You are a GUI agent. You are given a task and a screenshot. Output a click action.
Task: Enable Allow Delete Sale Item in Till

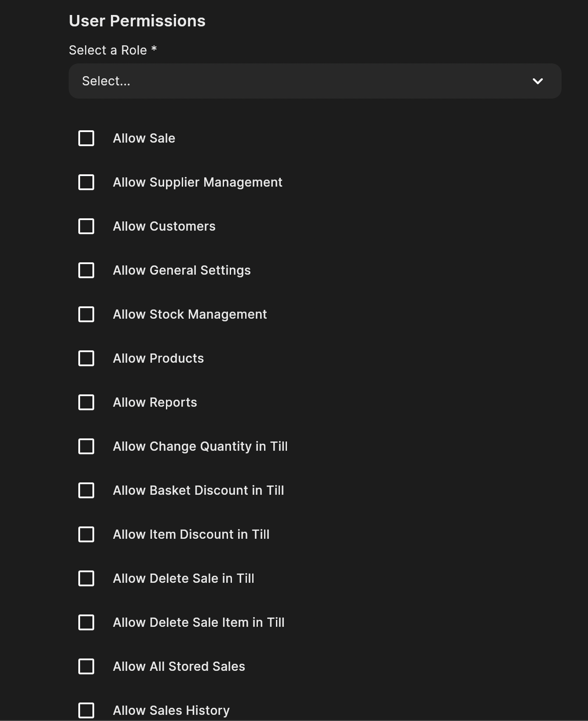pos(86,622)
